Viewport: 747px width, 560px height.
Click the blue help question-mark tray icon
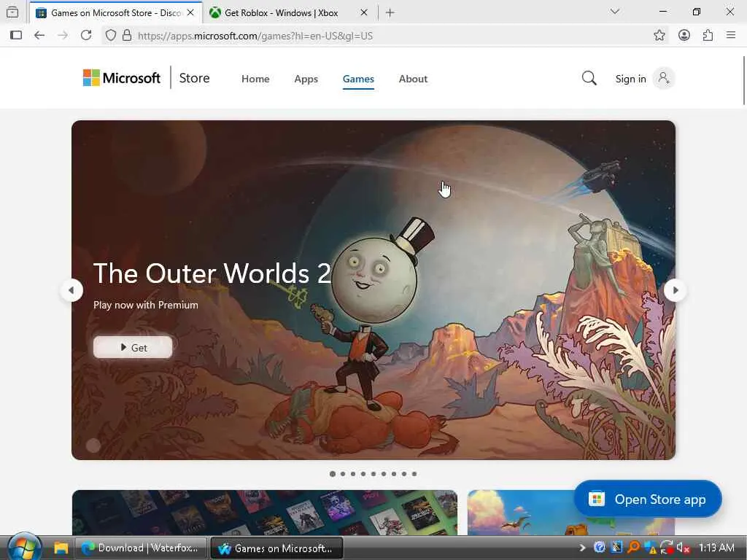[x=600, y=548]
